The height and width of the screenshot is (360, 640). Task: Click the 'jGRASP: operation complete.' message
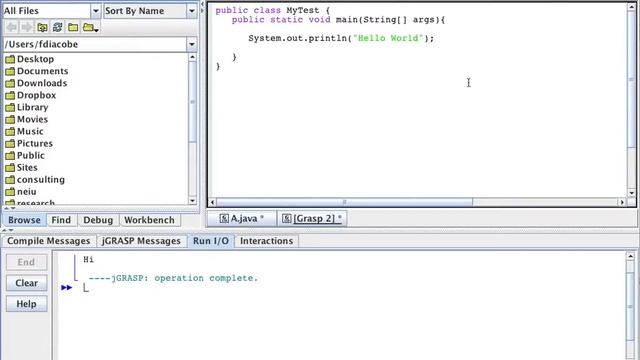pos(184,278)
